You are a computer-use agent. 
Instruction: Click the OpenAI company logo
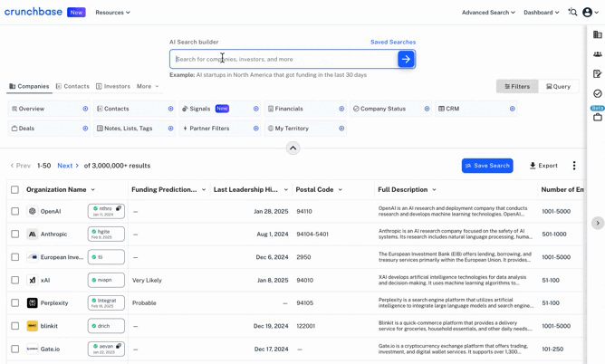tap(33, 211)
